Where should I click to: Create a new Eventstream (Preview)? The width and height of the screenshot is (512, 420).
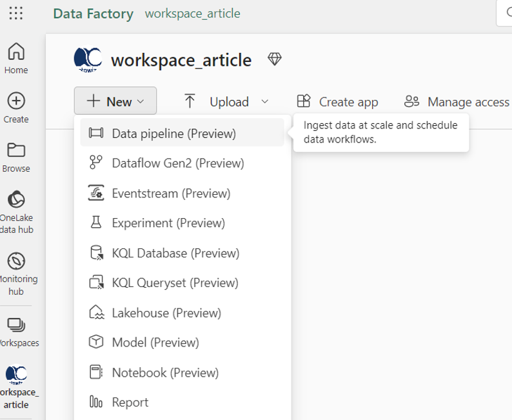171,193
